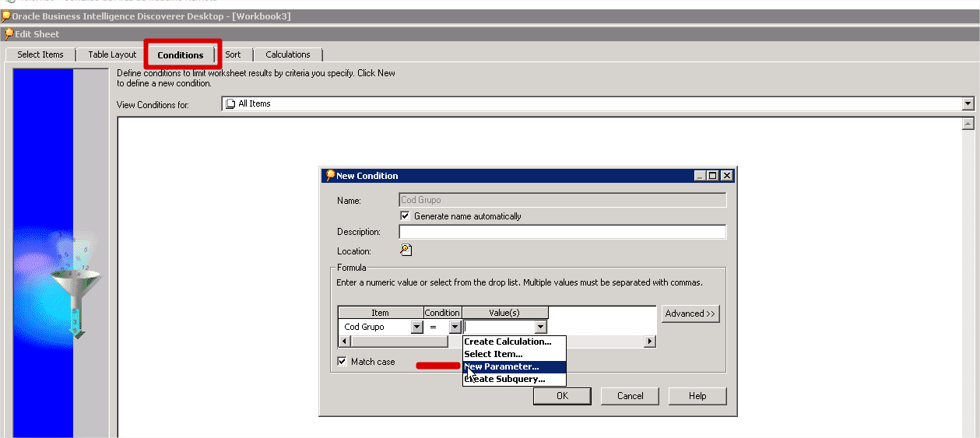
Task: Click the Edit Sheet title icon
Action: click(9, 33)
